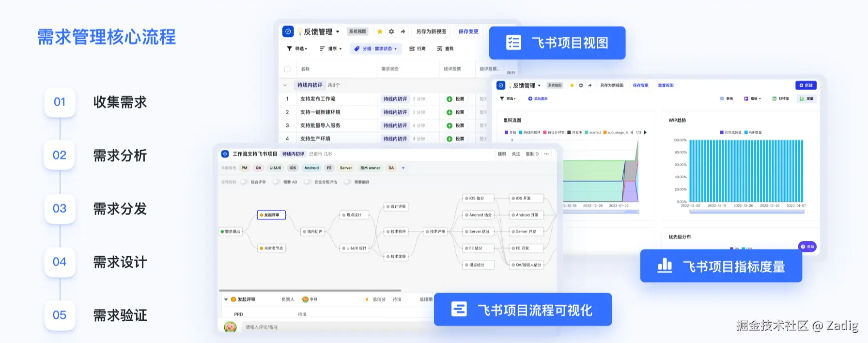
Task: Click the WIP趋势 date range slider
Action: [746, 212]
